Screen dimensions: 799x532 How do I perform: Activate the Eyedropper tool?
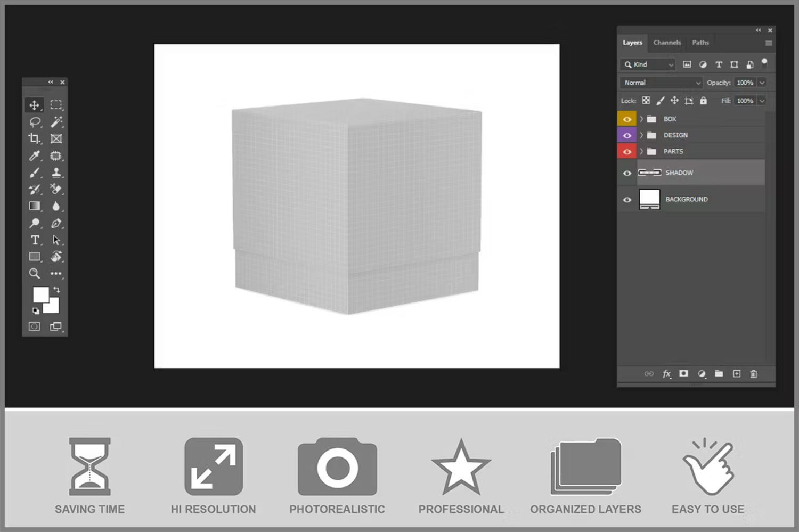pyautogui.click(x=35, y=155)
